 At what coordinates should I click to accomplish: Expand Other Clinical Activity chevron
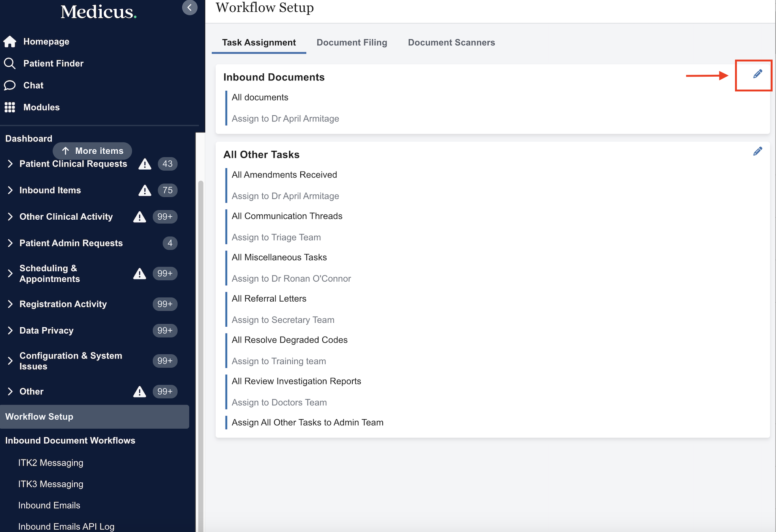tap(10, 217)
